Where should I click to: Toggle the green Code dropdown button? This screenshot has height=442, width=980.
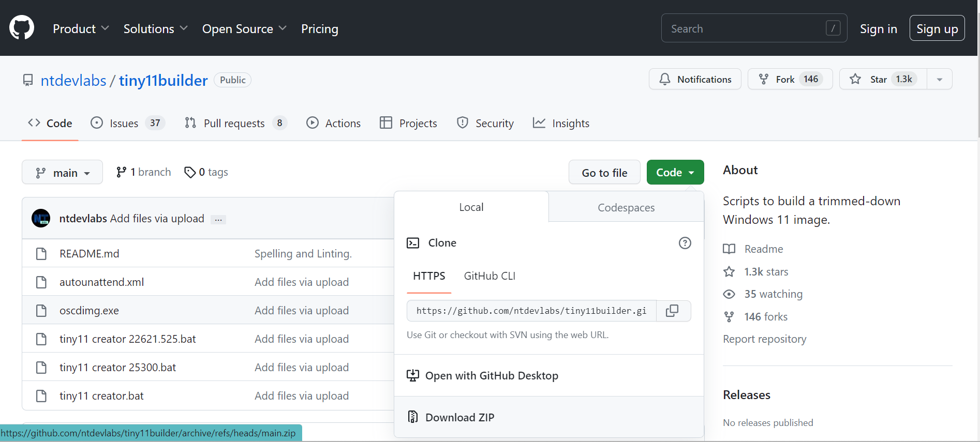point(675,172)
